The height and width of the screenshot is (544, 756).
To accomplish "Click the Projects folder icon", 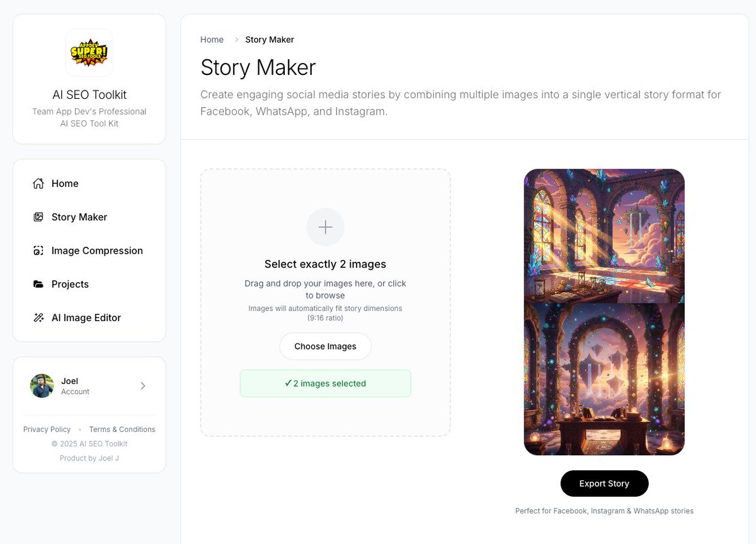I will pos(38,284).
